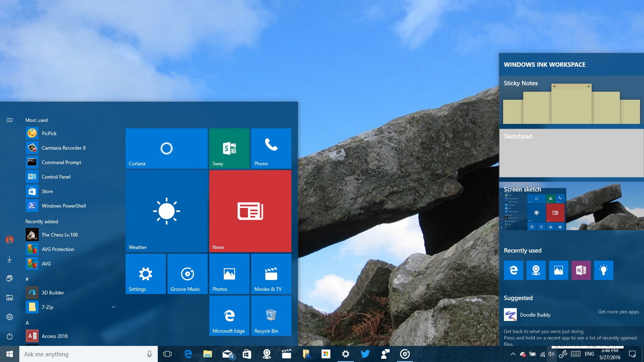Open the Network icon in Start rail
The height and width of the screenshot is (362, 644).
point(10,278)
